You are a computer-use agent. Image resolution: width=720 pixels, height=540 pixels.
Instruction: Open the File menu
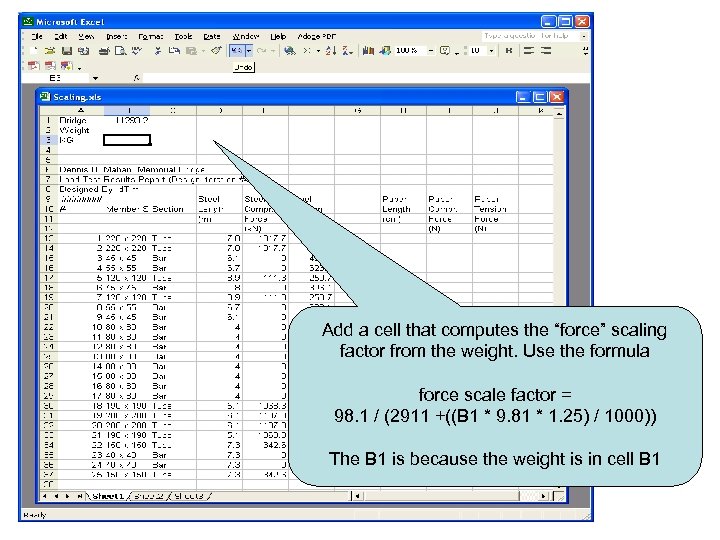point(37,36)
